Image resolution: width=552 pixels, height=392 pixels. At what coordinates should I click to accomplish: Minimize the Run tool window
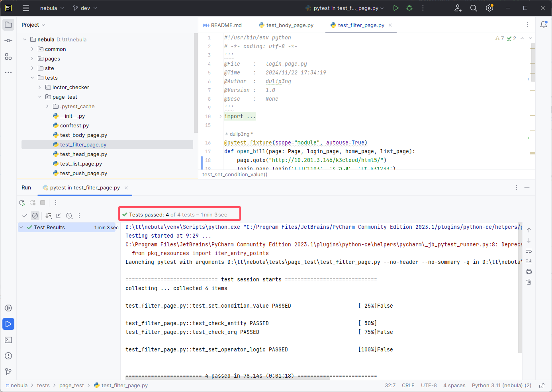point(527,187)
